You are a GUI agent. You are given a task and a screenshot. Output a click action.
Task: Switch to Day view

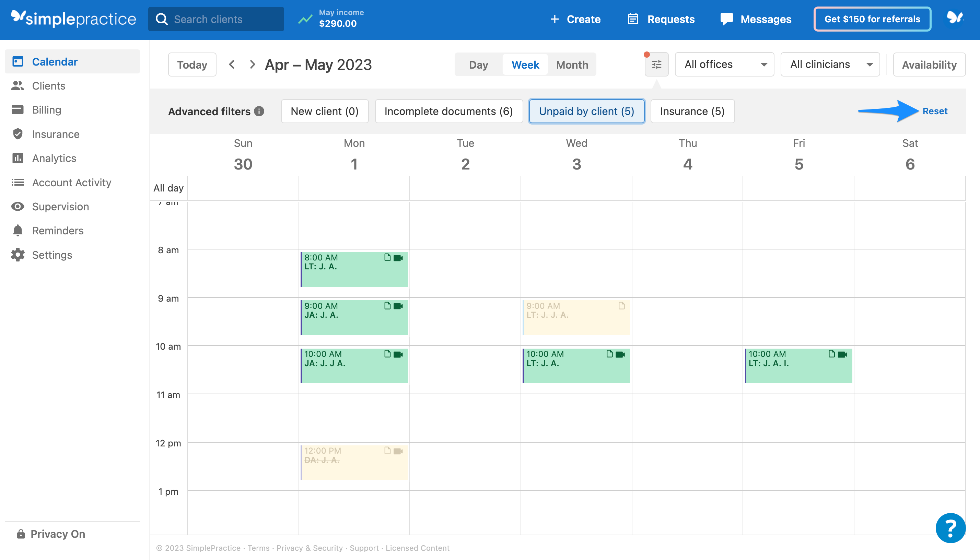click(x=478, y=65)
